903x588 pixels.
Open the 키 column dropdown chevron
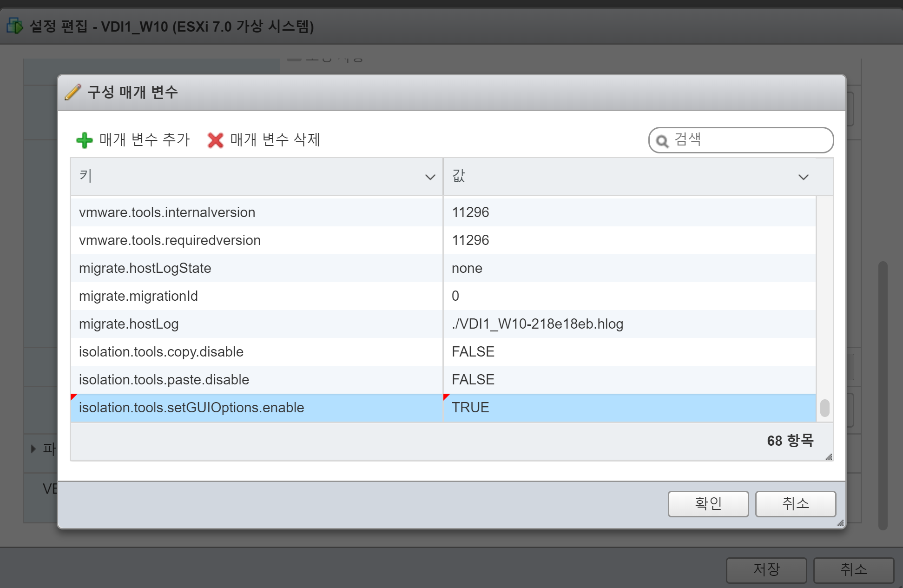[x=430, y=177]
